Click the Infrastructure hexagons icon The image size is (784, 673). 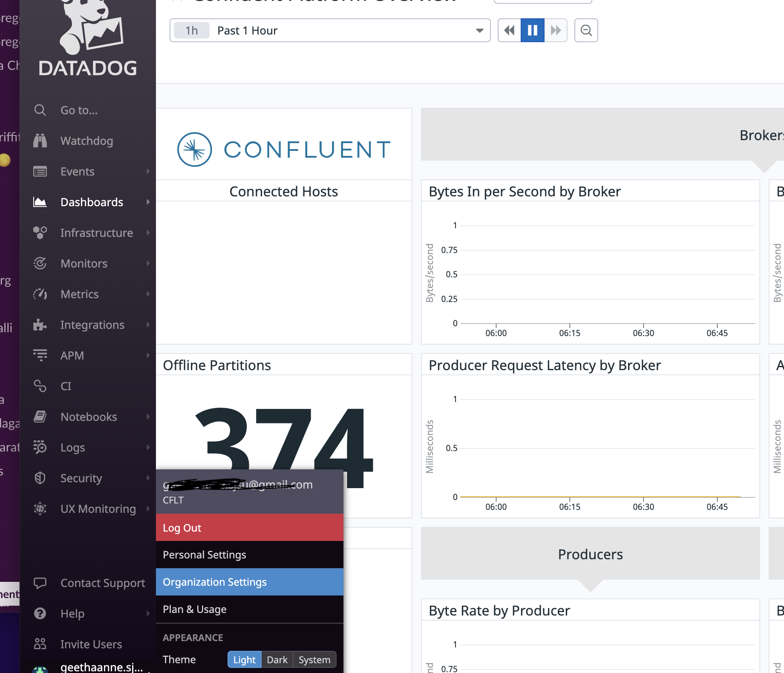[40, 233]
